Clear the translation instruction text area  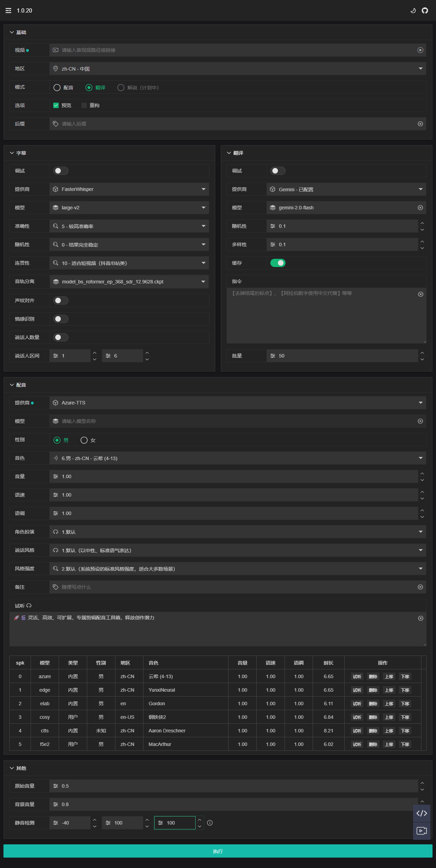tap(420, 294)
